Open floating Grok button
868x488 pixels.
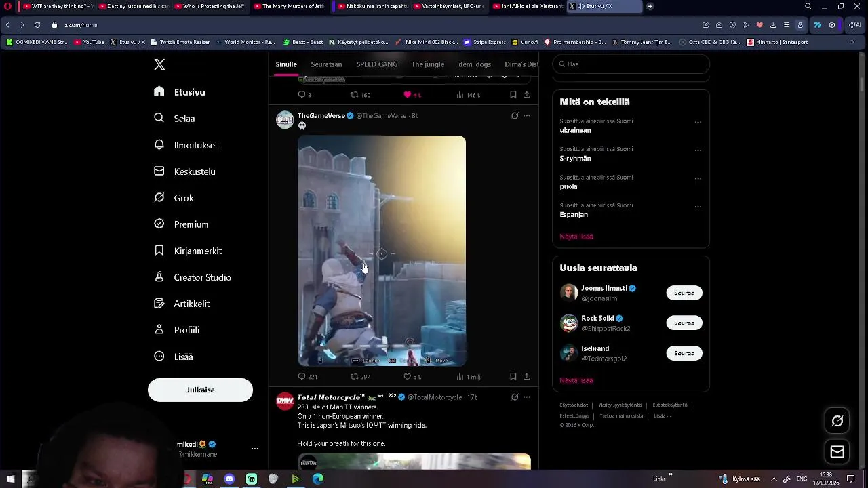pos(837,422)
